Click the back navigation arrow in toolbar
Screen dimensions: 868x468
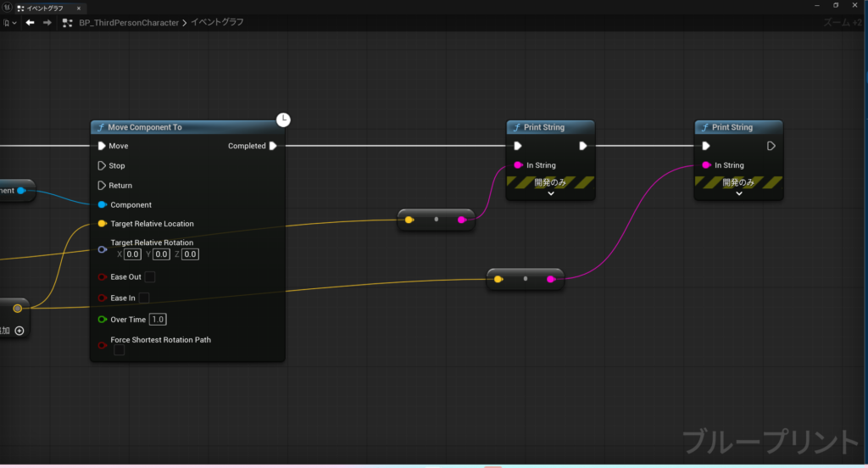coord(30,22)
